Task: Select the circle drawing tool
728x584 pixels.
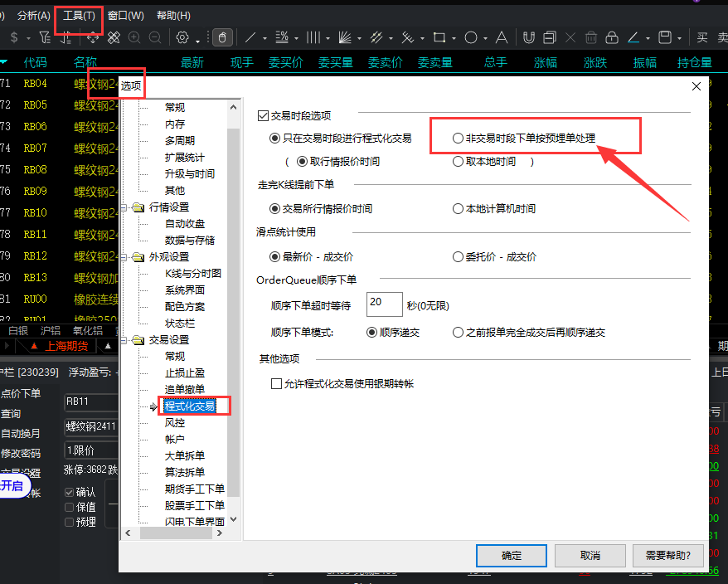Action: [x=471, y=37]
